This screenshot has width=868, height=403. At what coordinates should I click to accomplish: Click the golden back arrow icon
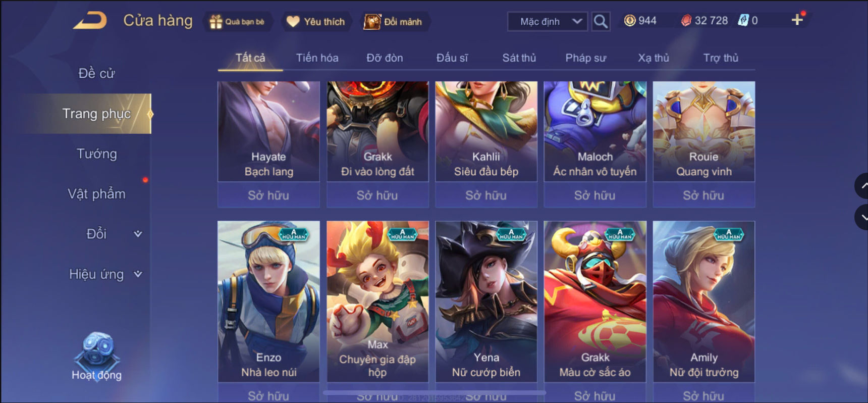[90, 21]
